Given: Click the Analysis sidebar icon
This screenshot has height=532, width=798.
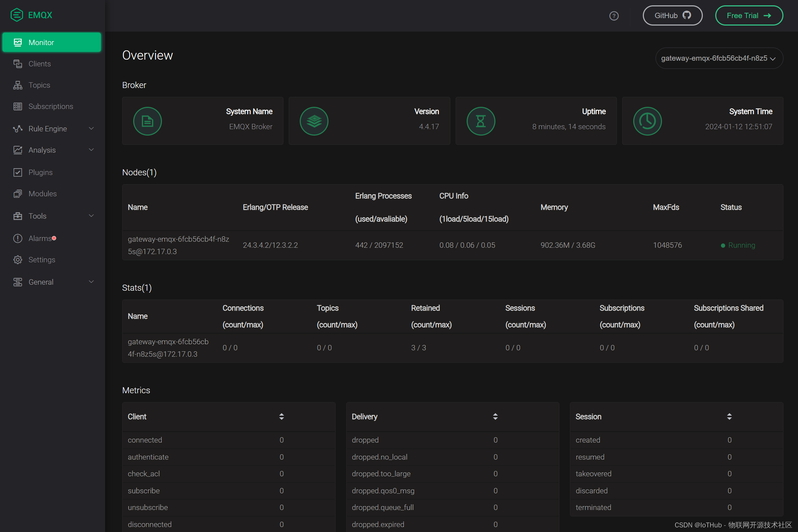Looking at the screenshot, I should pyautogui.click(x=18, y=150).
